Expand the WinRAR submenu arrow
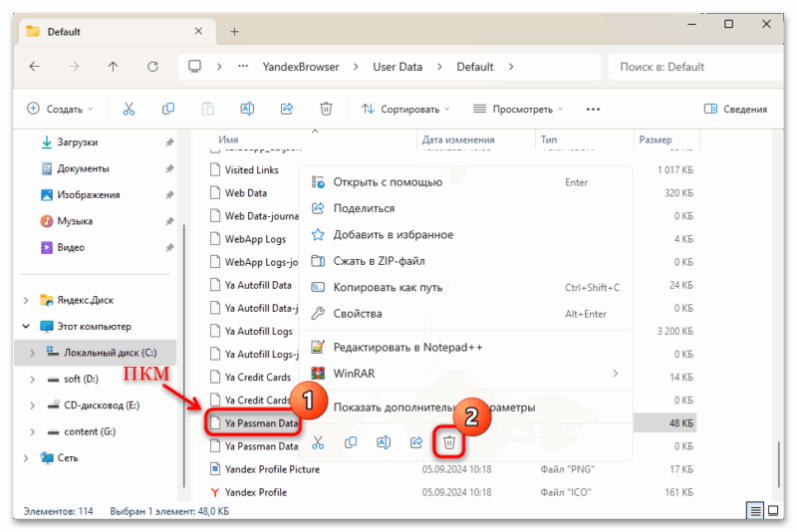Screen dimensions: 797x532 coord(616,374)
